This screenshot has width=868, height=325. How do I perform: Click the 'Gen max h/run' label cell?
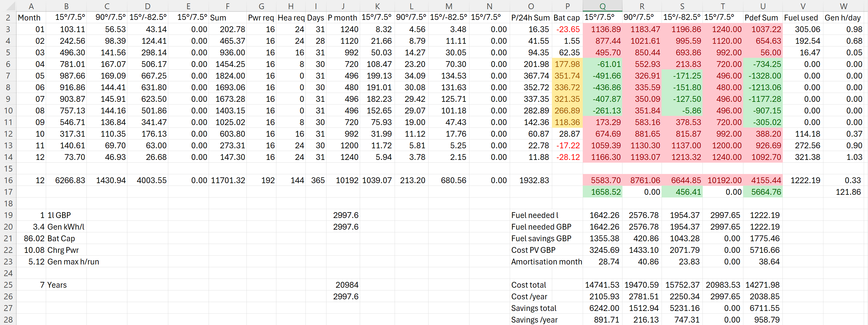(73, 262)
